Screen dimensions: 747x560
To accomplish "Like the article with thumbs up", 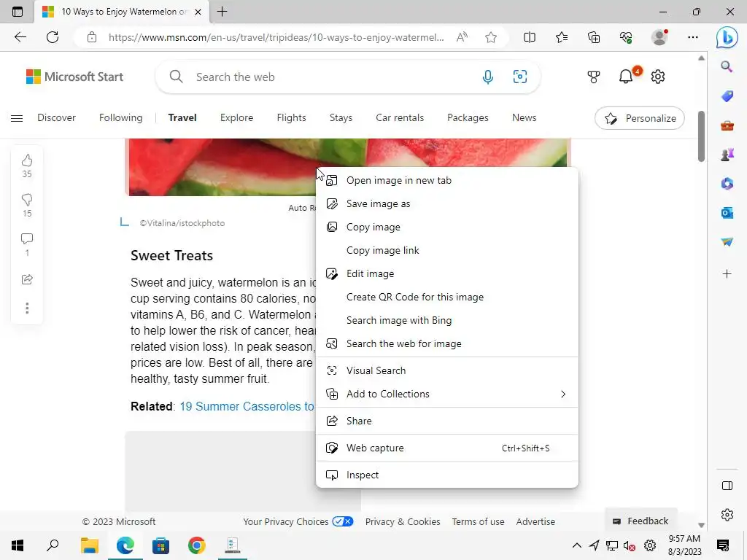I will pyautogui.click(x=27, y=160).
